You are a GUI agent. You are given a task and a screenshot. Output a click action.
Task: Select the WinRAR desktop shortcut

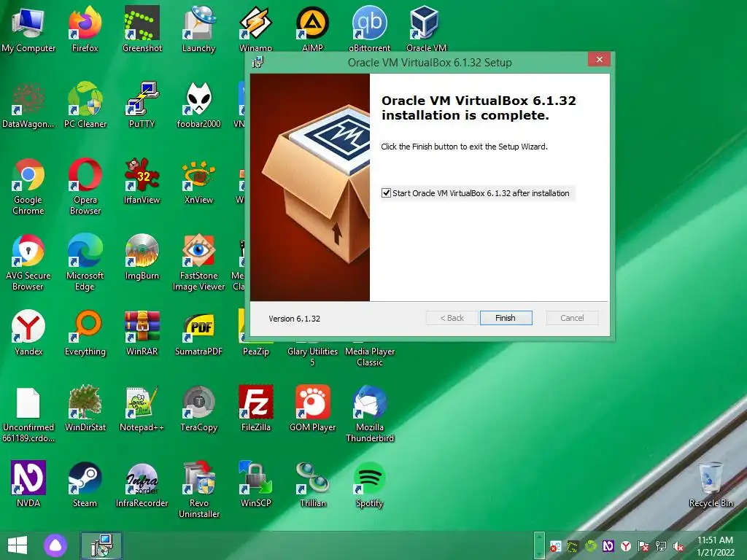tap(142, 332)
